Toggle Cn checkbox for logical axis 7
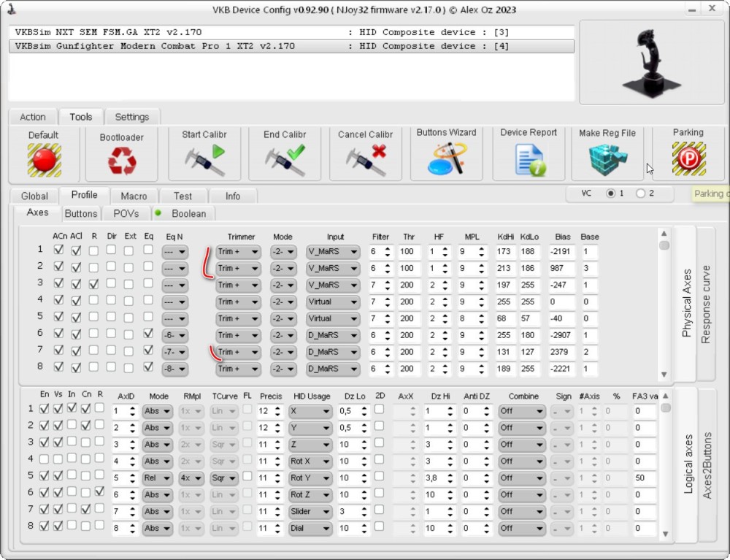The width and height of the screenshot is (730, 560). point(85,510)
